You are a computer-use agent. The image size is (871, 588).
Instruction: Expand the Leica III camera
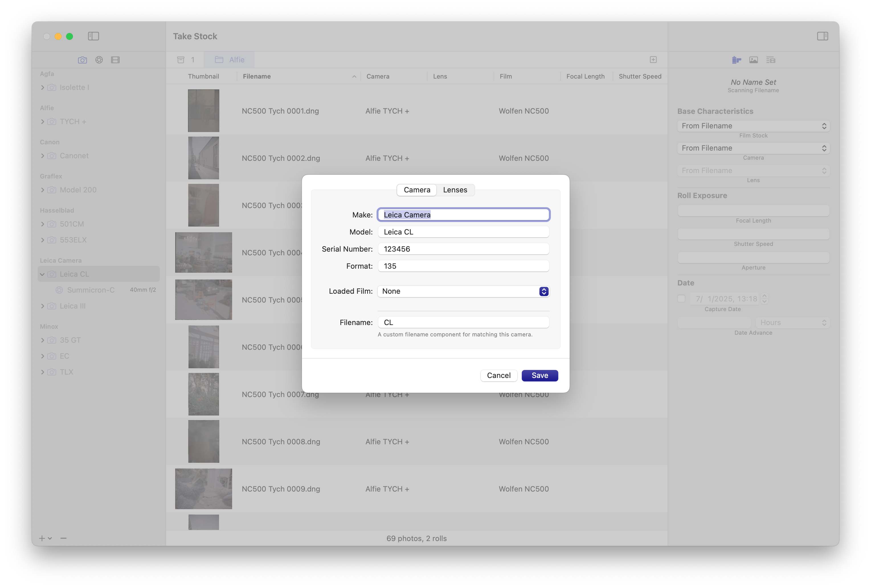[42, 306]
